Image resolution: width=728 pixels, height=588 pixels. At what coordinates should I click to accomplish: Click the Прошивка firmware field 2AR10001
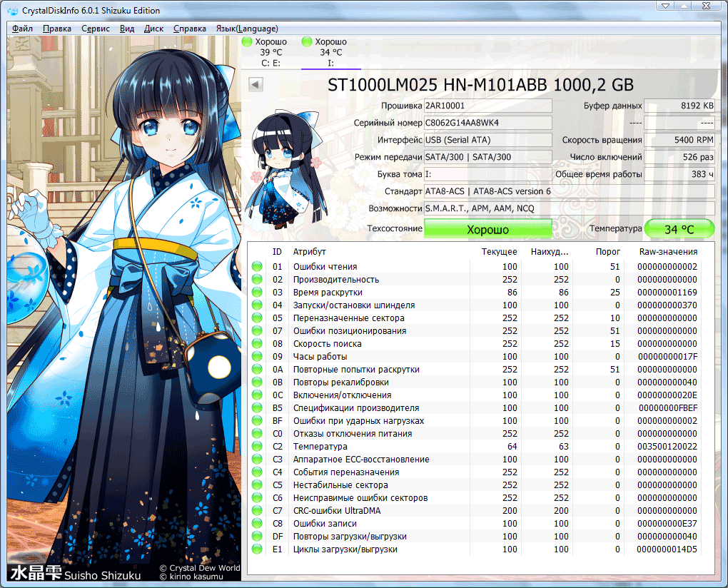(x=487, y=106)
